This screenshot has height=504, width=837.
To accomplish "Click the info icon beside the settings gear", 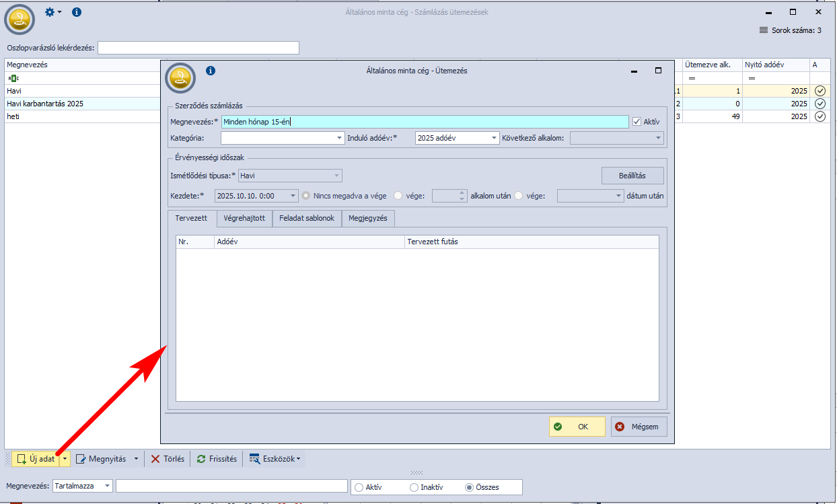I will (x=77, y=12).
